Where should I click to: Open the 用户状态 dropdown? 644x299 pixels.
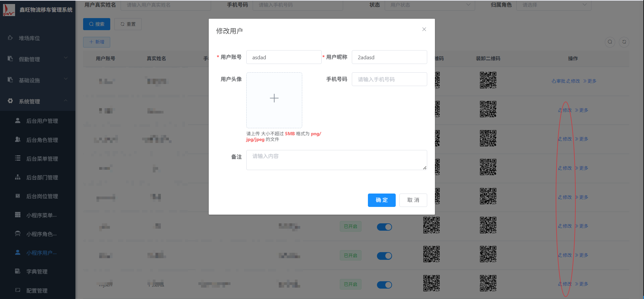pyautogui.click(x=430, y=5)
